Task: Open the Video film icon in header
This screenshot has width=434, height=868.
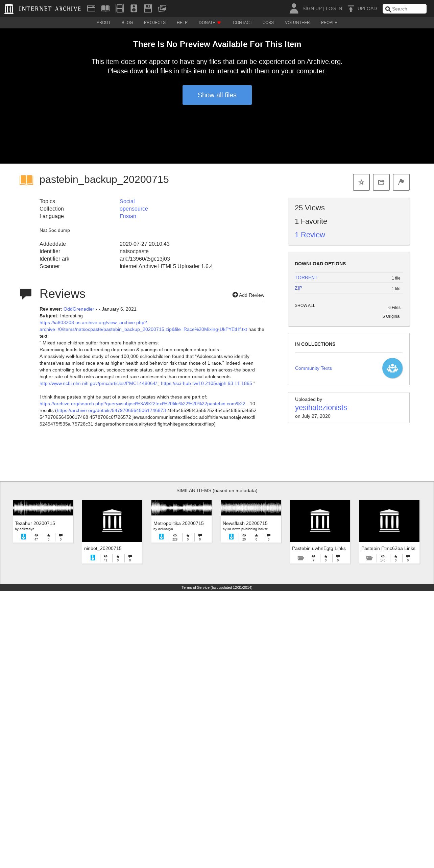Action: (x=120, y=8)
